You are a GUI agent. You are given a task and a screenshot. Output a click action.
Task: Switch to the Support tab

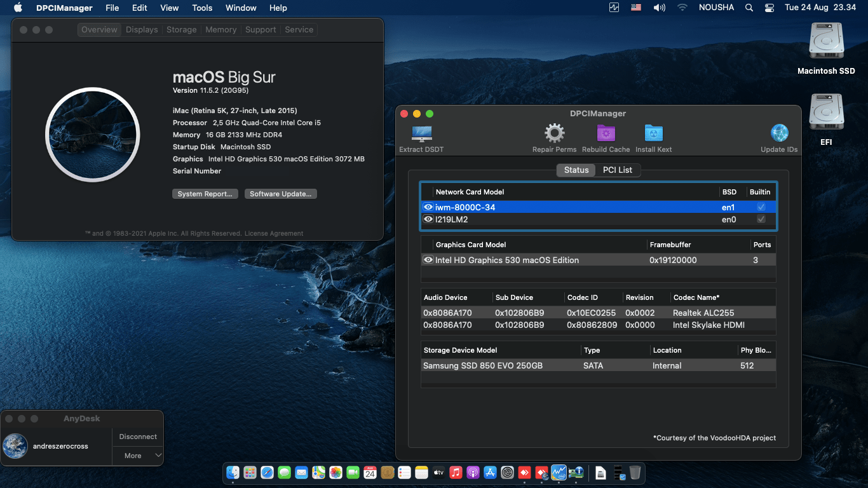pos(261,30)
